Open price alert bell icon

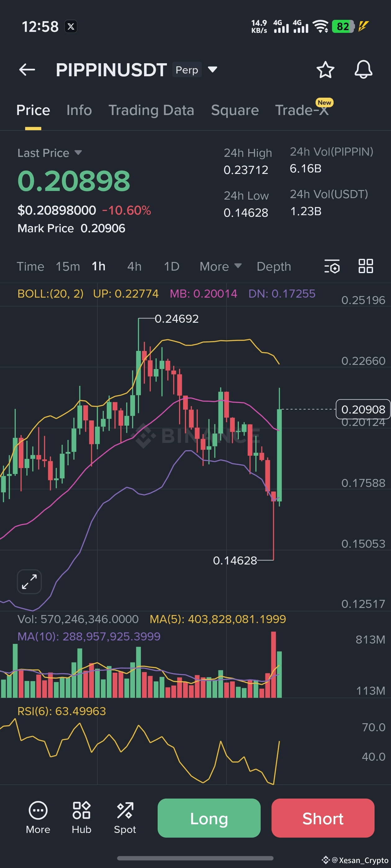pos(363,70)
